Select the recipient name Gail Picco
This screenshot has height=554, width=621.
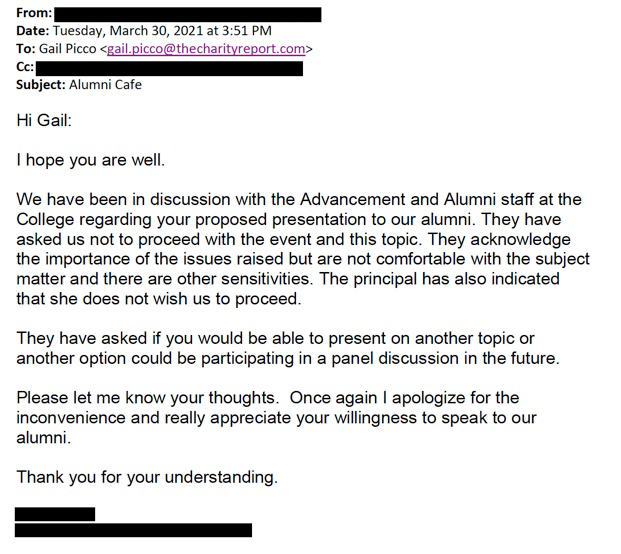(68, 49)
